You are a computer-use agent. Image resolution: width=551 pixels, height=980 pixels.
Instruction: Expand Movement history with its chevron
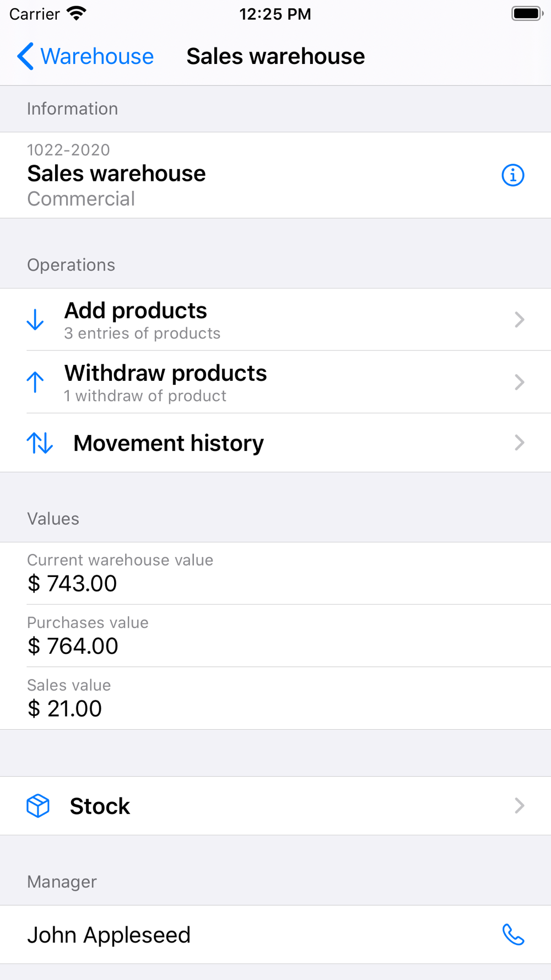(x=519, y=443)
